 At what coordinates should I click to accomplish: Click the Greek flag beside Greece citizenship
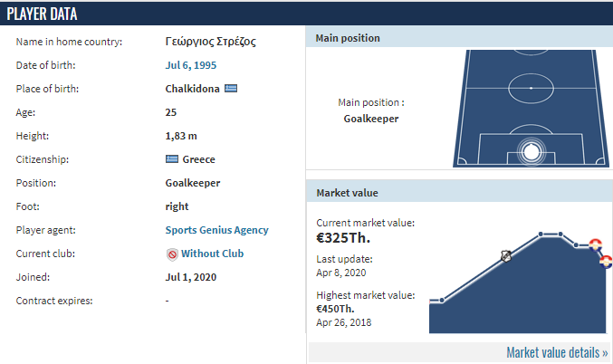point(172,159)
